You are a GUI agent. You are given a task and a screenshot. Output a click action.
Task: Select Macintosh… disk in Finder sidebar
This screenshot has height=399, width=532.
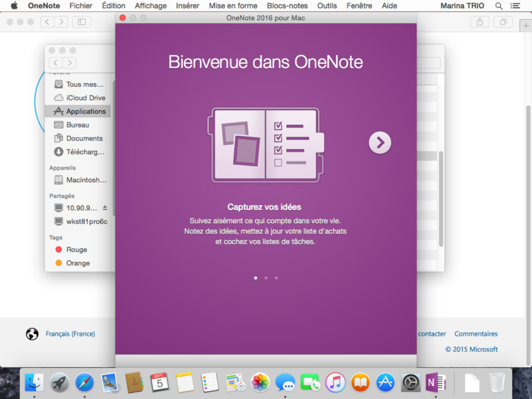[x=78, y=180]
